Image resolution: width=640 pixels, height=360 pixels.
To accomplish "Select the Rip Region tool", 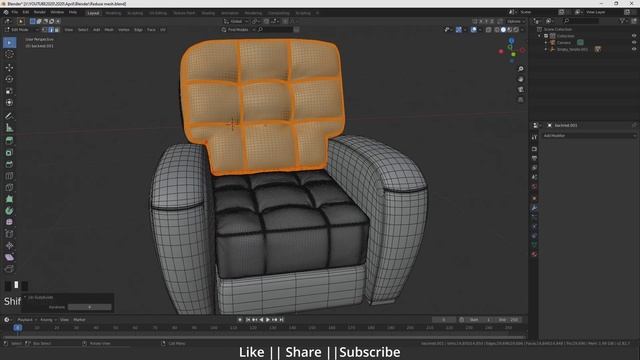I will pyautogui.click(x=9, y=269).
